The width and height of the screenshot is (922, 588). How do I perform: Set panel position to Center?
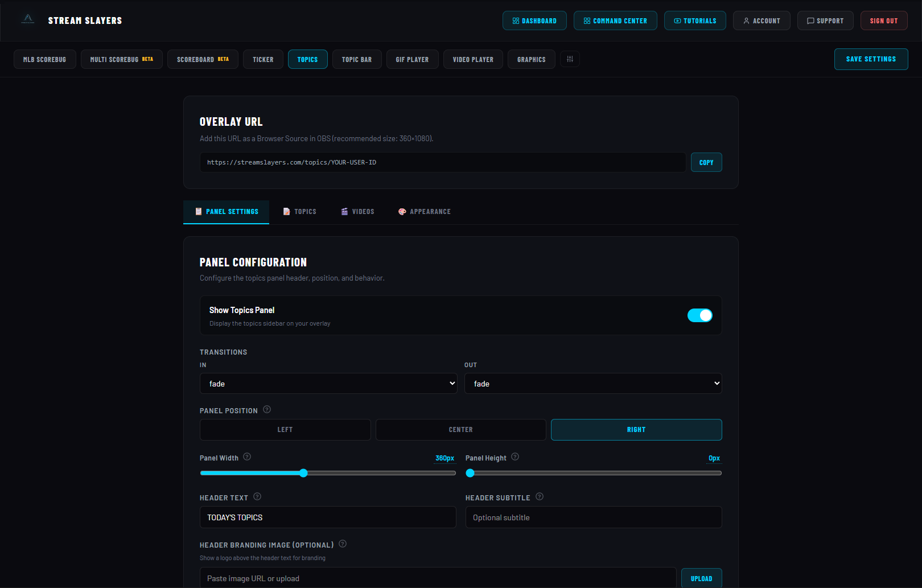[461, 430]
